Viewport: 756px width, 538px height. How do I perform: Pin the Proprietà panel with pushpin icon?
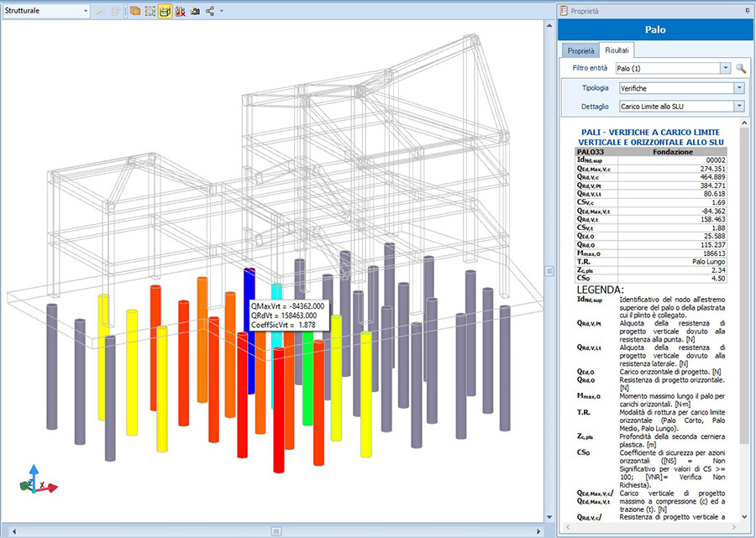point(748,11)
